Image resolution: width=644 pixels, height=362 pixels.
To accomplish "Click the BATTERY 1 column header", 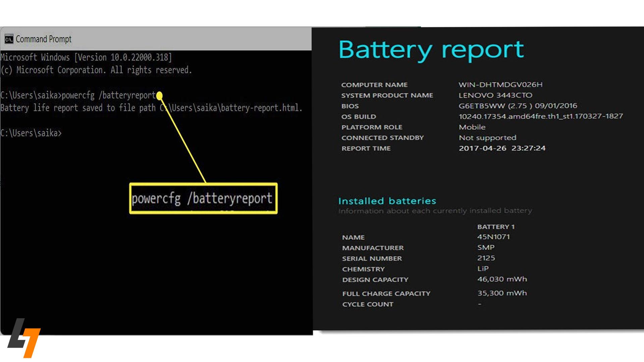I will pyautogui.click(x=496, y=227).
